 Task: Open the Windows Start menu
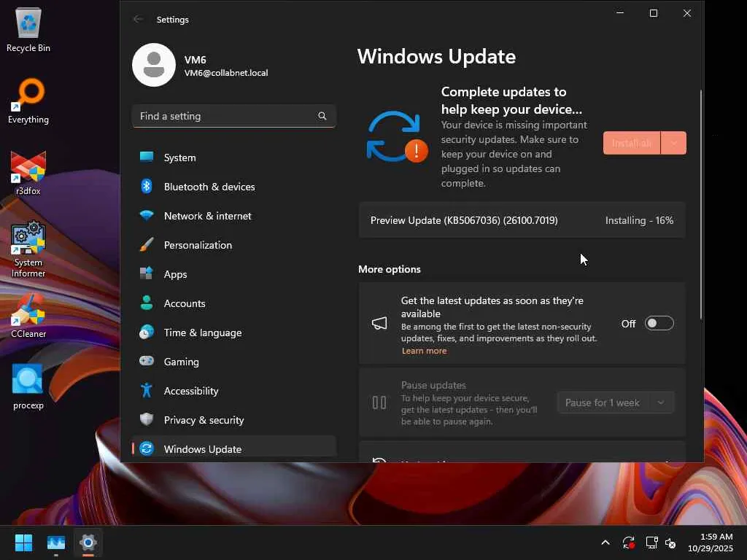(x=23, y=542)
